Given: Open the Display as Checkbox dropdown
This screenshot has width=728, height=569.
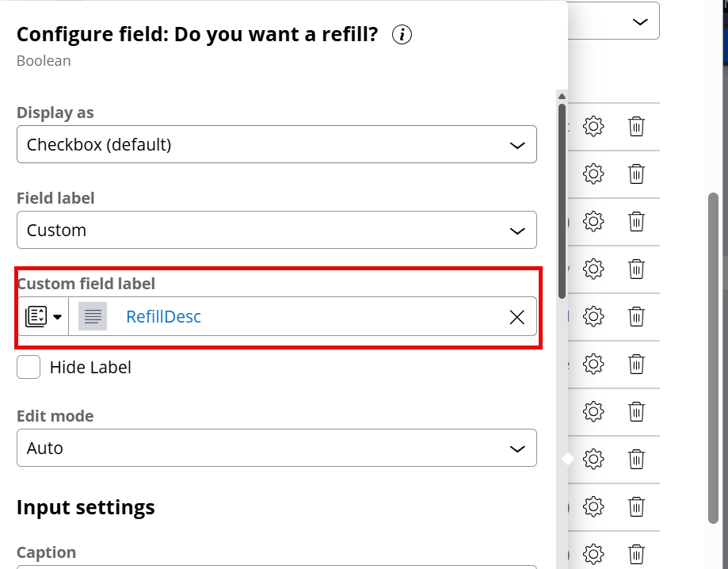Looking at the screenshot, I should [276, 144].
